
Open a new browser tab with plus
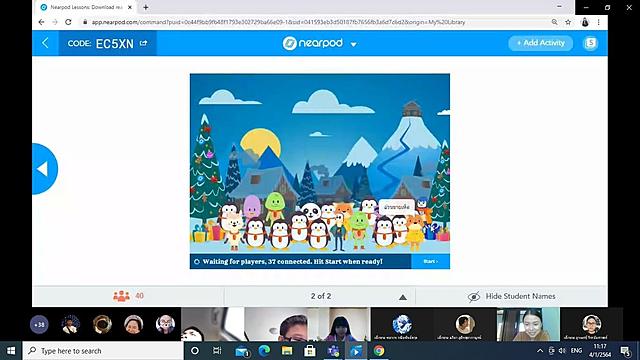click(x=146, y=7)
